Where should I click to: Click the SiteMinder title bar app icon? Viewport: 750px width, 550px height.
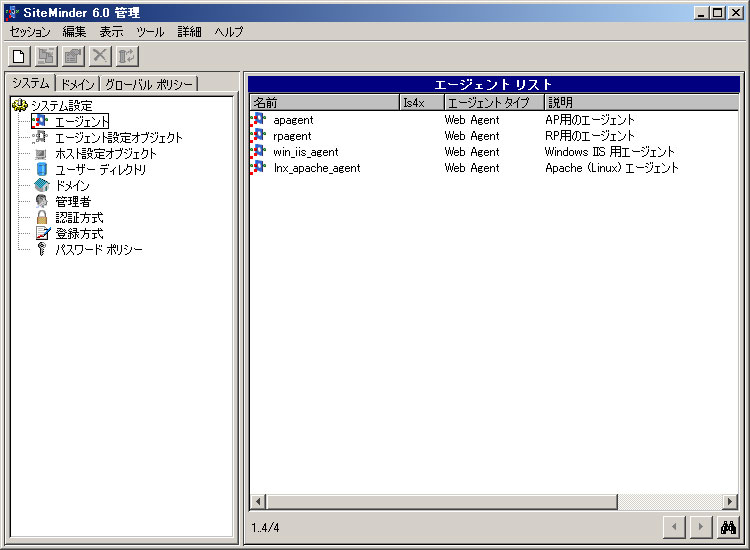tap(12, 12)
